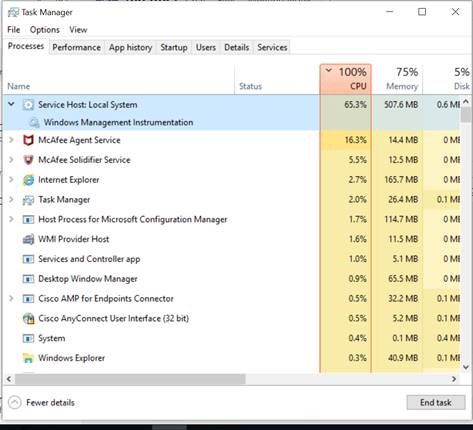
Task: Click the Service Host: Local System gear icon
Action: coord(28,105)
